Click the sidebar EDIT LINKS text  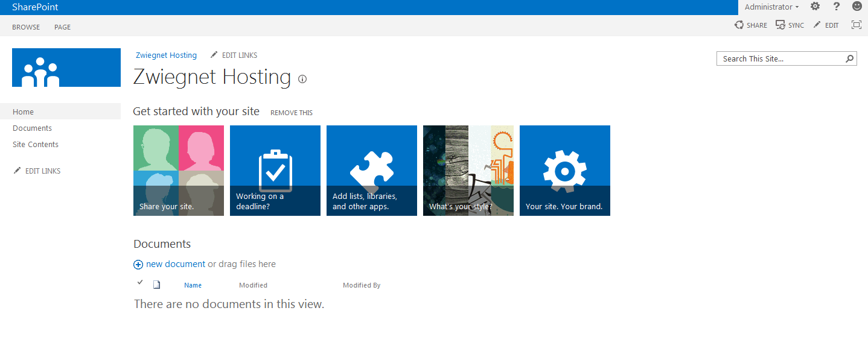click(x=43, y=171)
